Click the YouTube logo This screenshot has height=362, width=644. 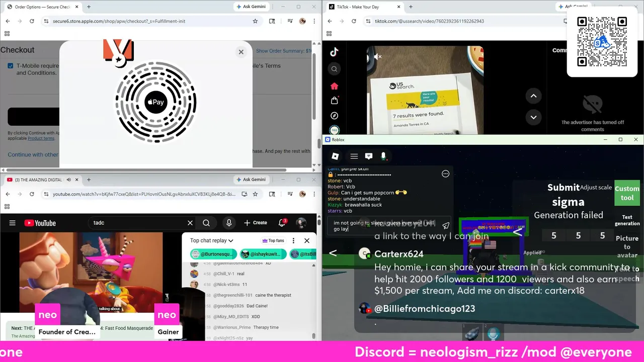[40, 223]
